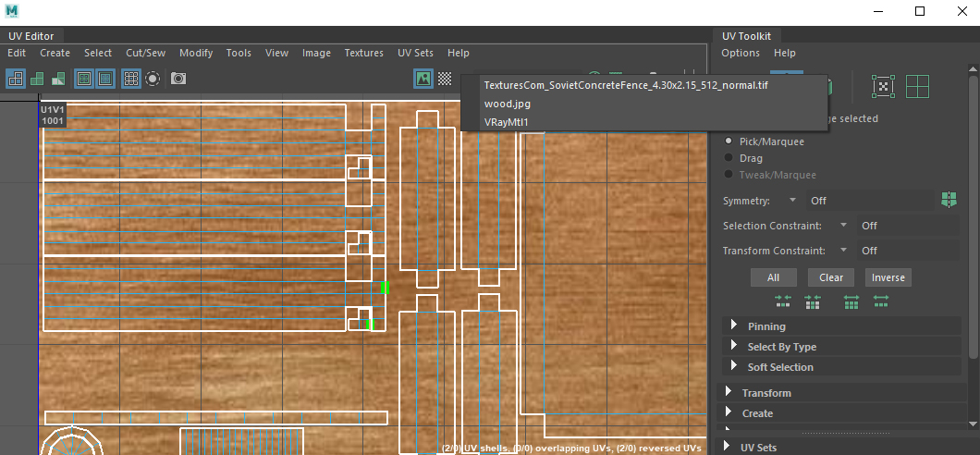Toggle the UV grid display icon
Image resolution: width=980 pixels, height=455 pixels.
130,78
